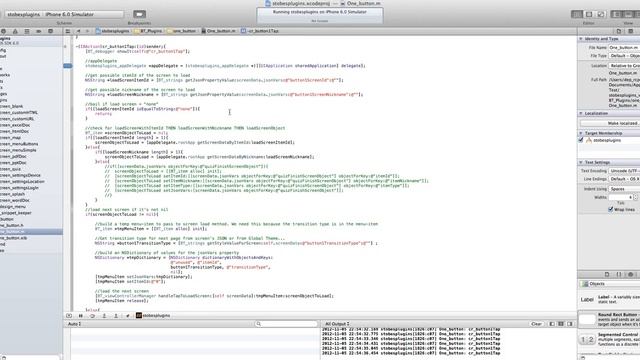Open the All Output console dropdown
The image size is (640, 360).
click(337, 324)
